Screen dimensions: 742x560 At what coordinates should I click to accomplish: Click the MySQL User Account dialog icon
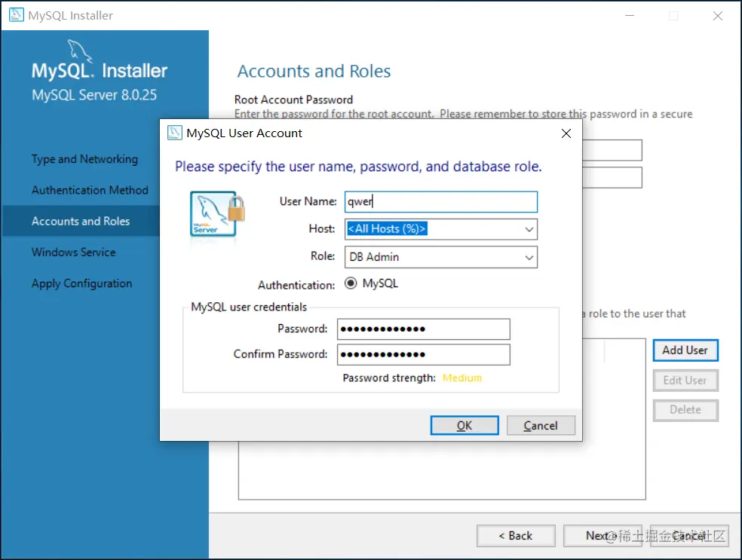[175, 133]
